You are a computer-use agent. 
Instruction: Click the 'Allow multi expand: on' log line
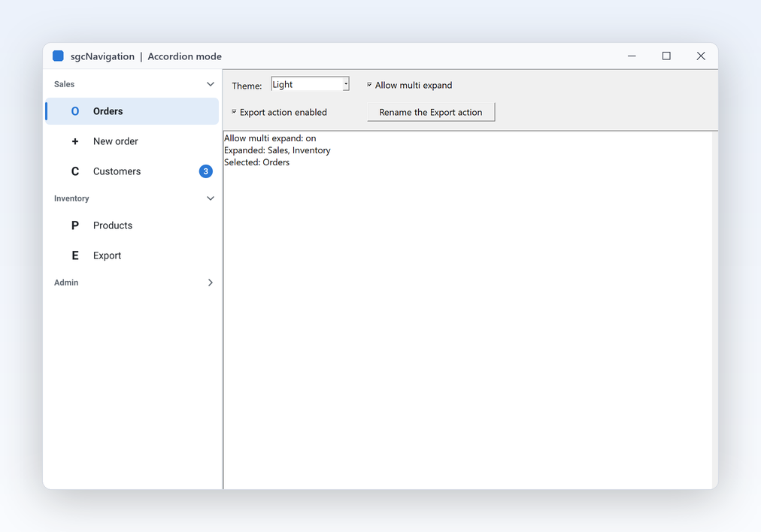point(270,138)
